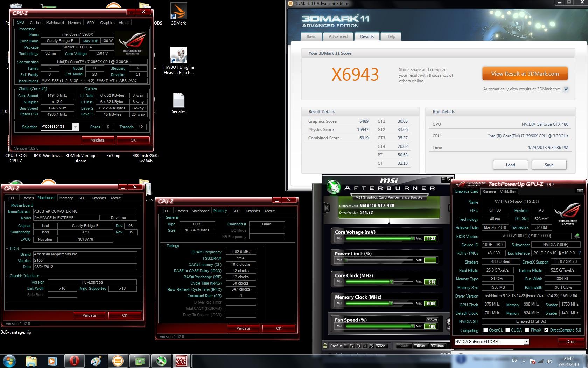
Task: Switch to ROG CPU-Z taskbar icon
Action: 182,361
